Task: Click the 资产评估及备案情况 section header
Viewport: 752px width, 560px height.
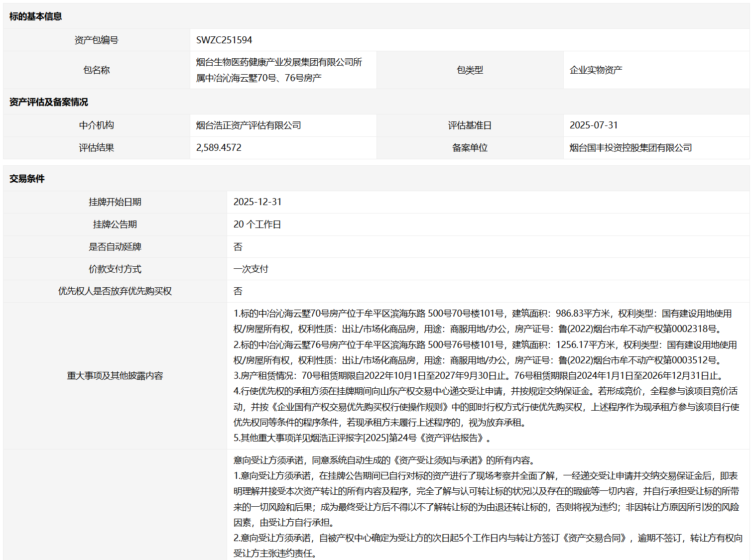Action: [x=48, y=102]
